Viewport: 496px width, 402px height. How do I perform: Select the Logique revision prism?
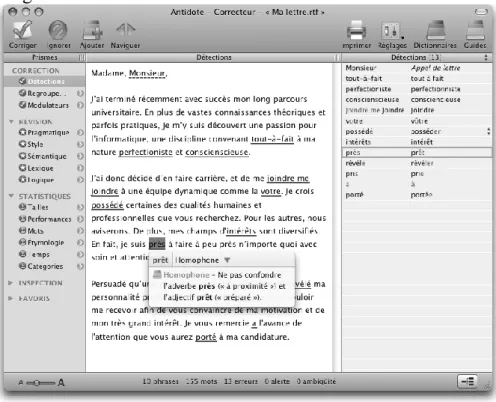[36, 180]
